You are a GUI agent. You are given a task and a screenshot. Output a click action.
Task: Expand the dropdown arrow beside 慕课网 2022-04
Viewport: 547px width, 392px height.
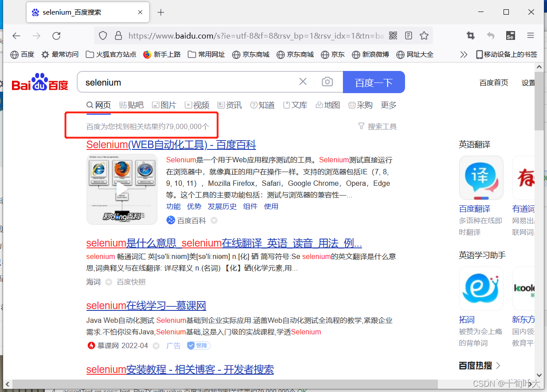point(156,345)
